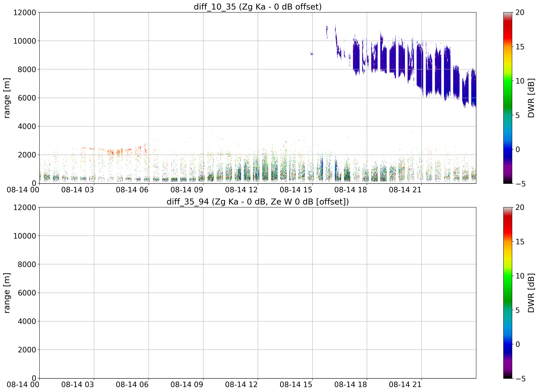
Task: Click the "08-14 06" time label under the top plot
Action: click(132, 190)
